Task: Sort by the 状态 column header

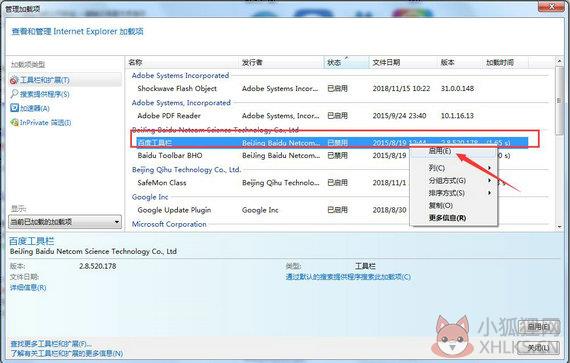Action: click(x=346, y=62)
